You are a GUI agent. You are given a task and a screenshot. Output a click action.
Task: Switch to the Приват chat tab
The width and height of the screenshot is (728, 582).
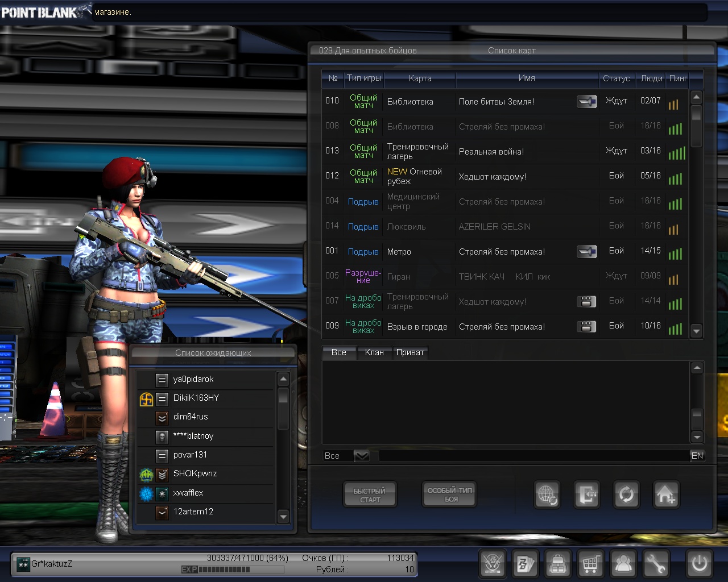pyautogui.click(x=410, y=352)
